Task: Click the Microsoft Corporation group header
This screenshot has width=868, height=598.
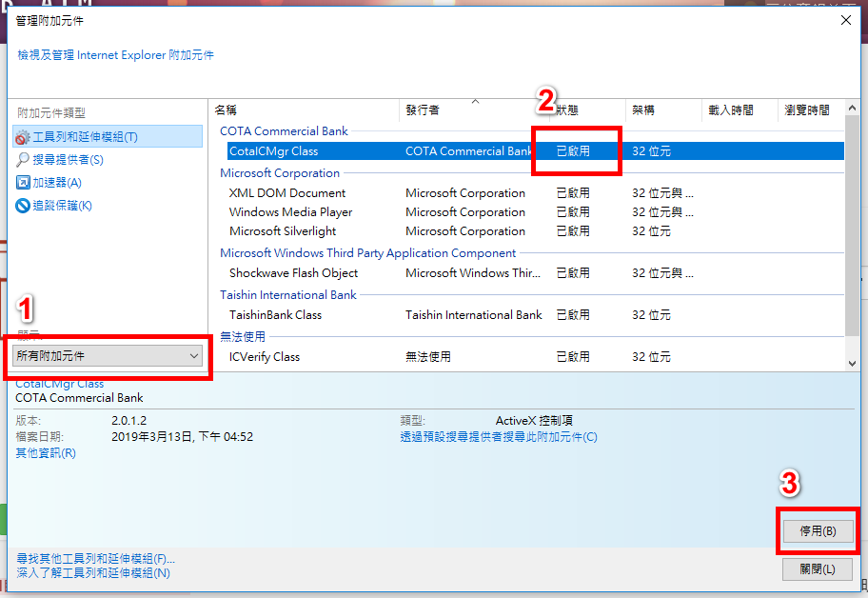Action: coord(280,173)
